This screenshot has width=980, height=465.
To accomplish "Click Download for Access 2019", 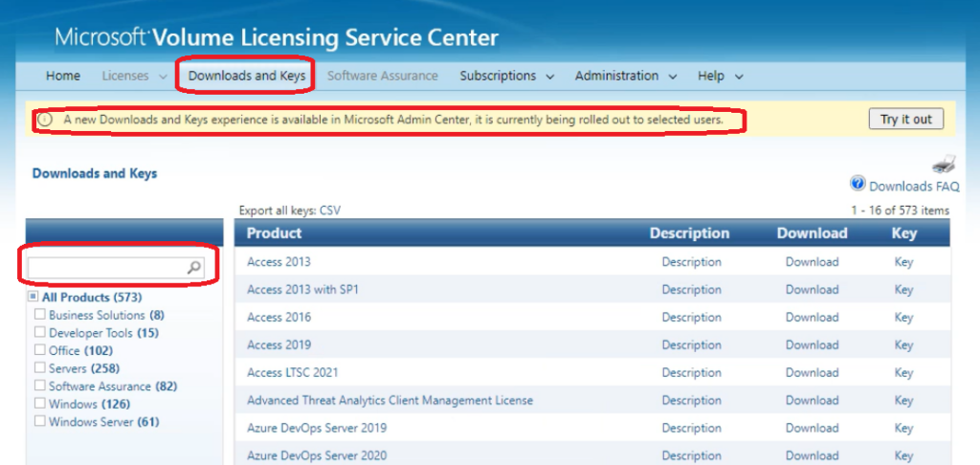I will click(812, 345).
